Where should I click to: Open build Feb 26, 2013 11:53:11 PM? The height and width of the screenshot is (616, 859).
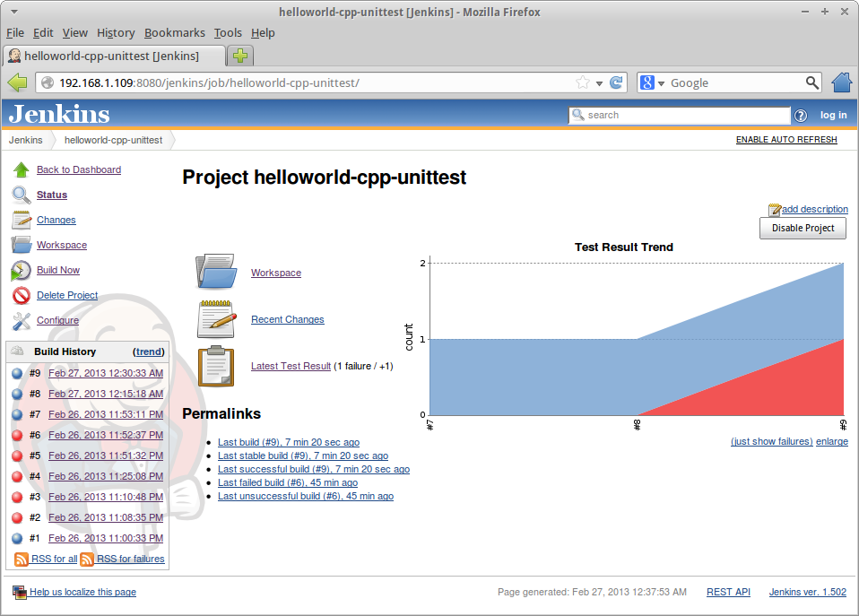(x=106, y=415)
